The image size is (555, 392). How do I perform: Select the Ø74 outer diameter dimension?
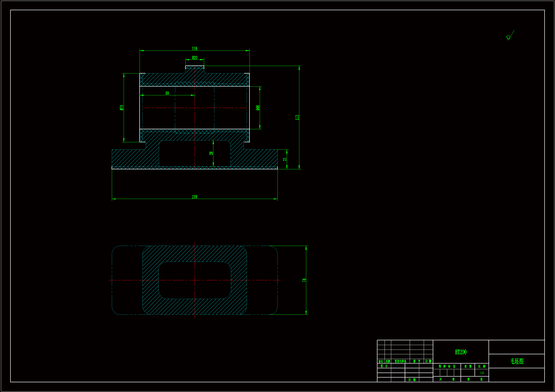pyautogui.click(x=122, y=108)
